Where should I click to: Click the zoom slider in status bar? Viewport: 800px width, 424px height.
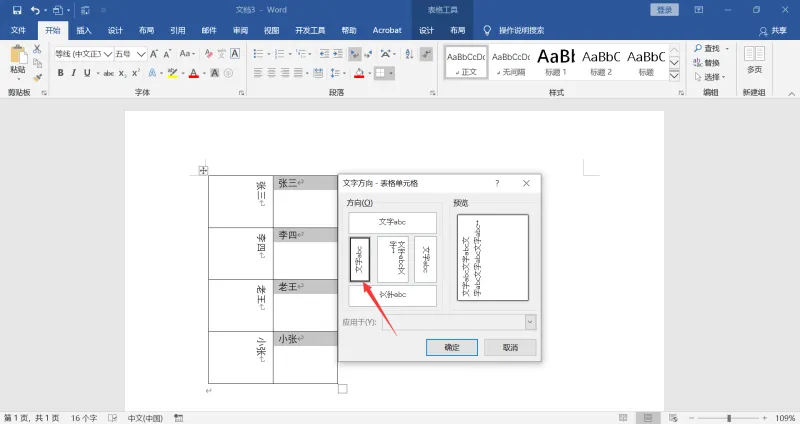(x=729, y=418)
